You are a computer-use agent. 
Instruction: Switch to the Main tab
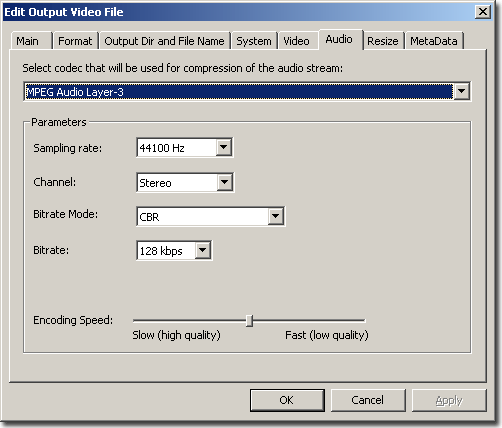tap(31, 41)
